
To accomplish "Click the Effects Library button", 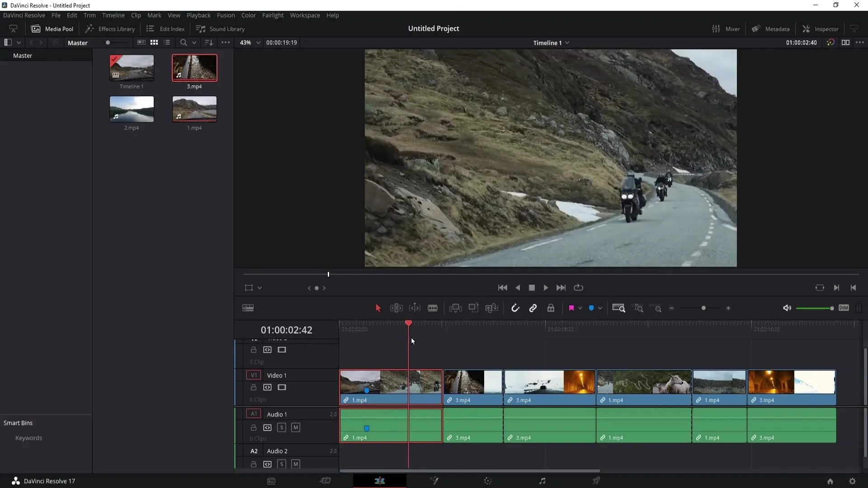I will click(110, 28).
